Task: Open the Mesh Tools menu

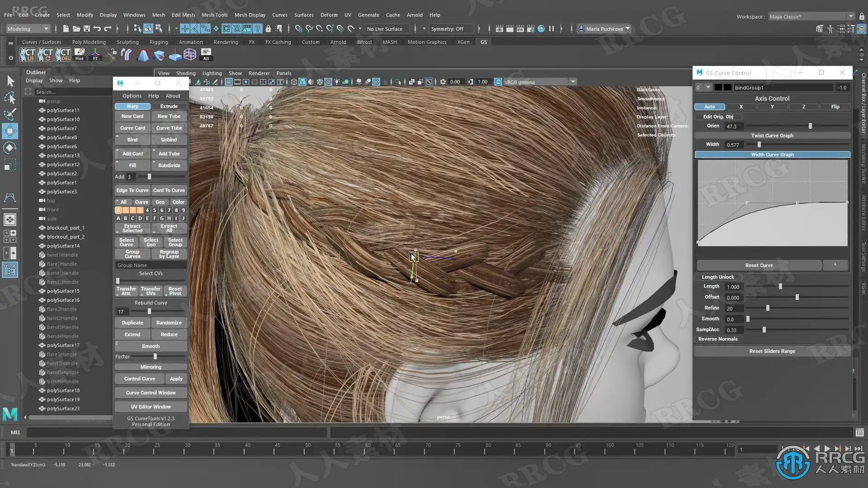Action: [x=214, y=15]
